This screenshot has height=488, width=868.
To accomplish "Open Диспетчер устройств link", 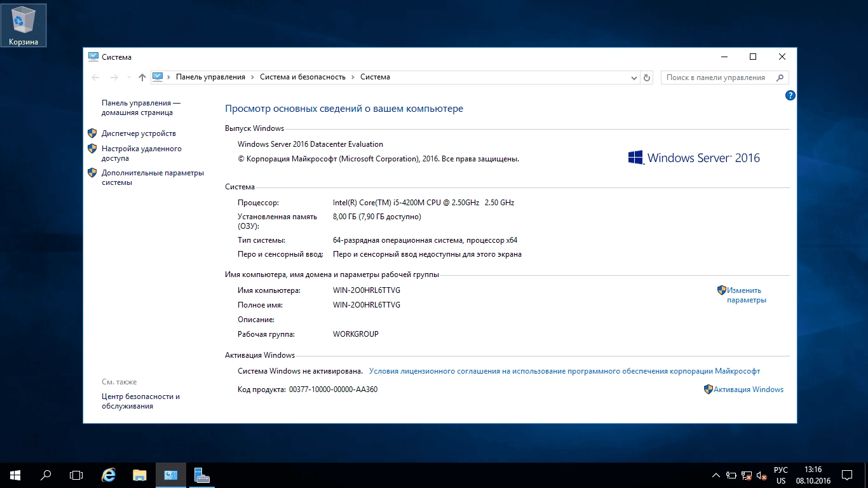I will 139,133.
